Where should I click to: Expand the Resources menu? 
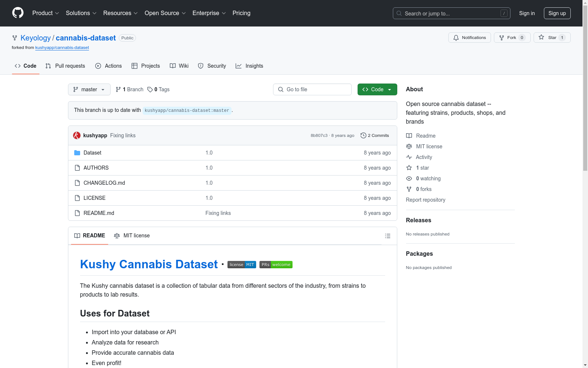(x=121, y=13)
